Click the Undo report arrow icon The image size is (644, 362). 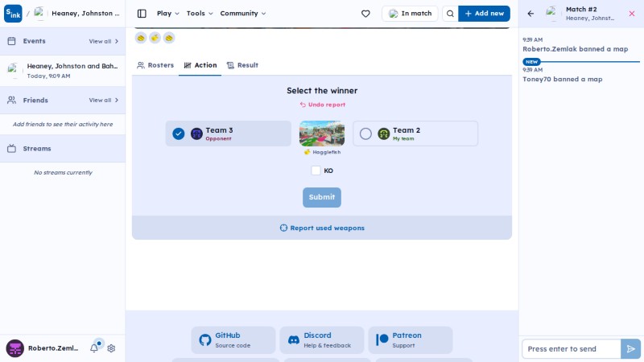[x=303, y=105]
